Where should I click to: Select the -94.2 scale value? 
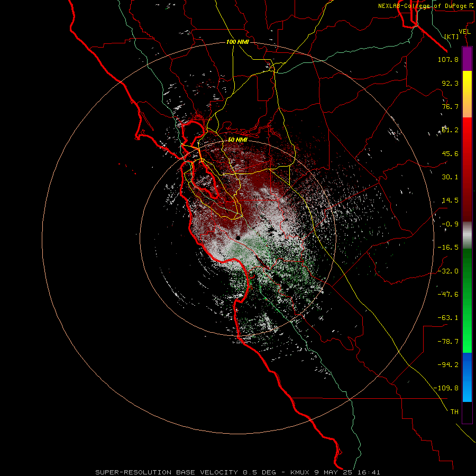click(448, 365)
